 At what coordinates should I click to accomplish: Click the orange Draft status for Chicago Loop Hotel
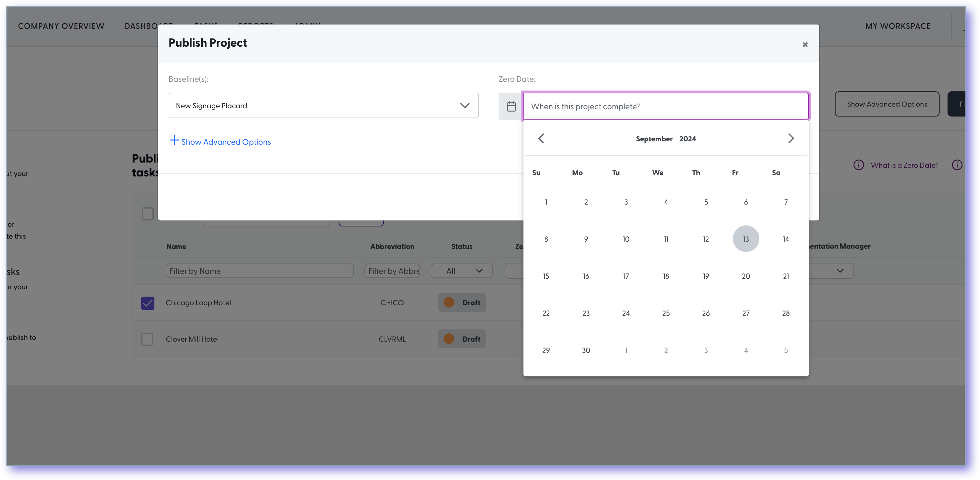(462, 303)
